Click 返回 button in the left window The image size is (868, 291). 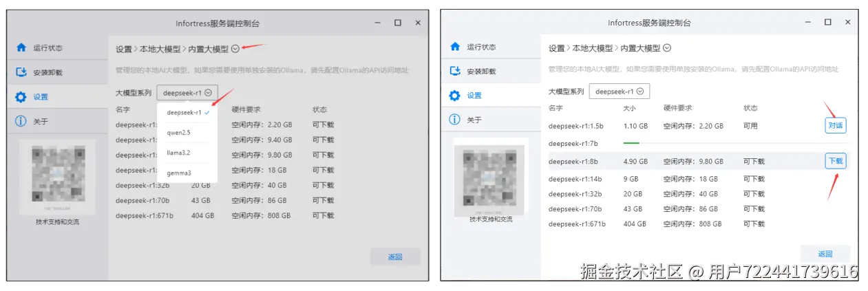click(395, 257)
